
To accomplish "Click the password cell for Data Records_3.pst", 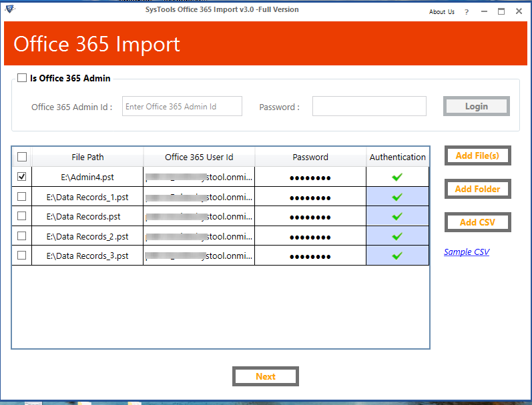I will (310, 256).
